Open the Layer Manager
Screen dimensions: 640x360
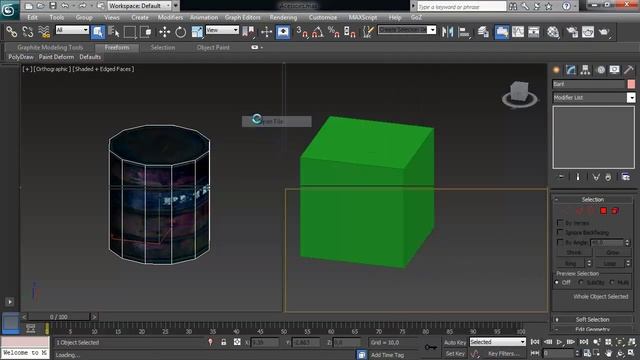pyautogui.click(x=483, y=32)
